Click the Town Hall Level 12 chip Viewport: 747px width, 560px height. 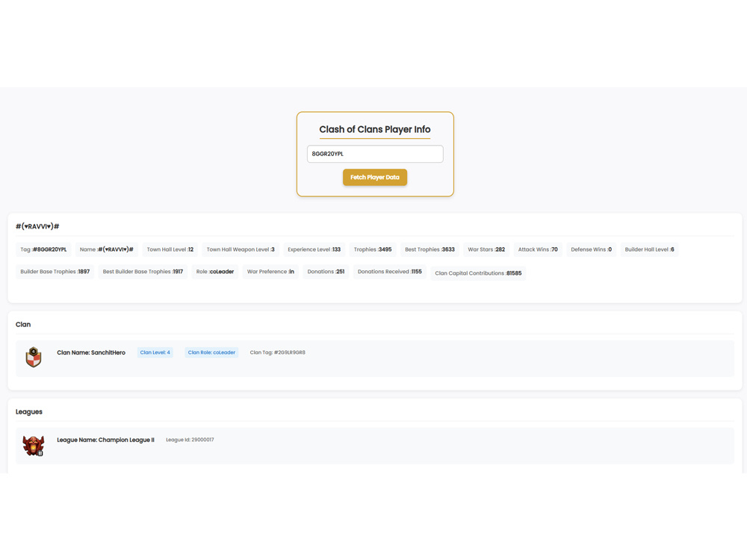point(170,249)
